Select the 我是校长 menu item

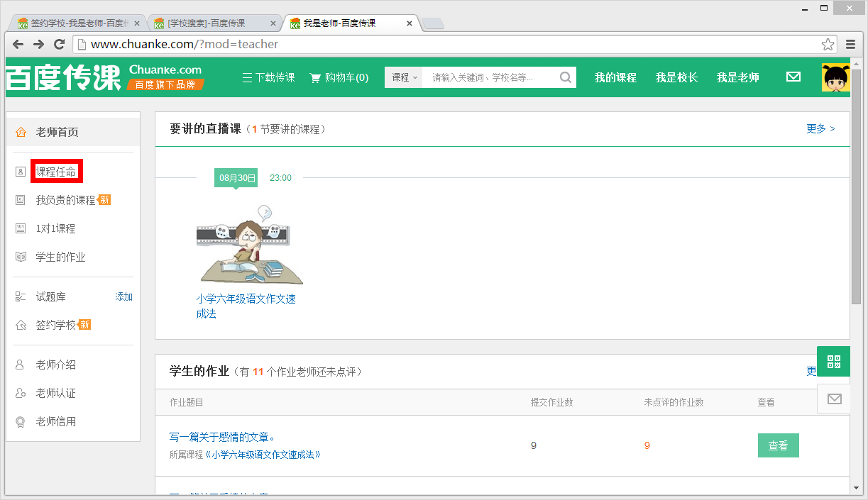pyautogui.click(x=676, y=77)
